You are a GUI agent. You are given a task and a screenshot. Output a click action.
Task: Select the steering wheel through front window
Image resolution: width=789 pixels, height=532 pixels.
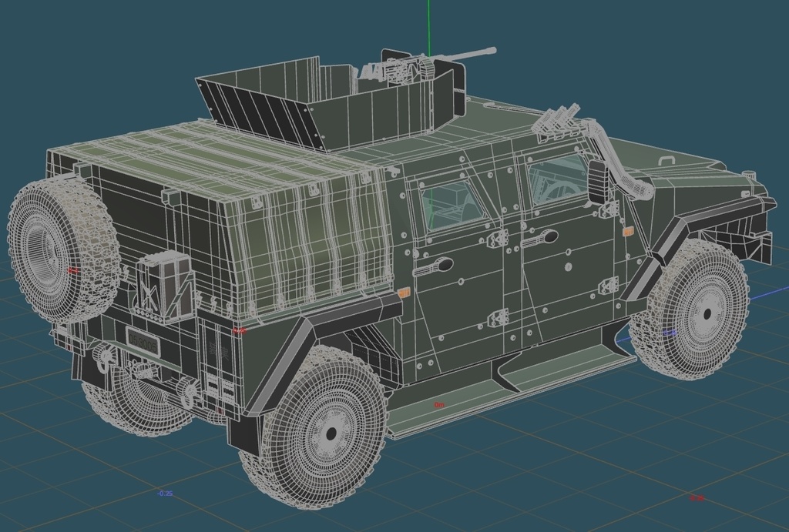(562, 188)
